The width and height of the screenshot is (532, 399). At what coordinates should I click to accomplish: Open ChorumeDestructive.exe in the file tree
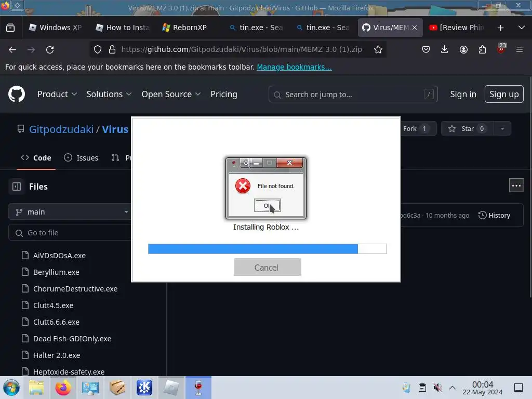(x=75, y=289)
